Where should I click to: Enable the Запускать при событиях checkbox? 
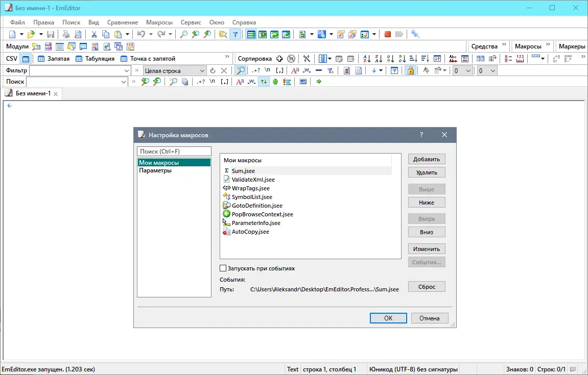[223, 268]
